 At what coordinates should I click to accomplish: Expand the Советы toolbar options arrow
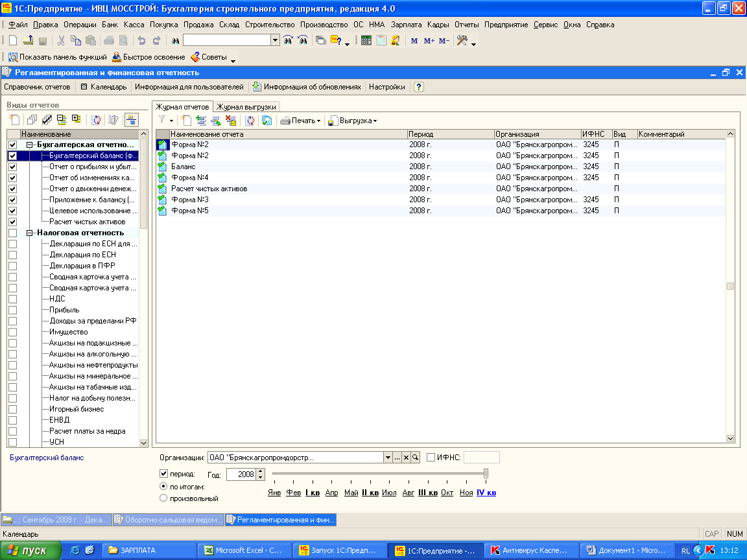click(233, 61)
